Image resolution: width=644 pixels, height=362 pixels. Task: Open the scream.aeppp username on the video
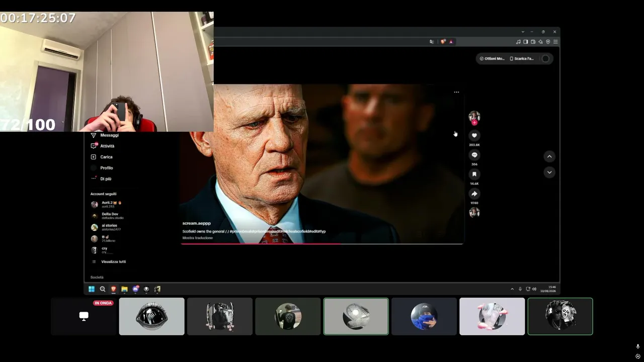197,223
